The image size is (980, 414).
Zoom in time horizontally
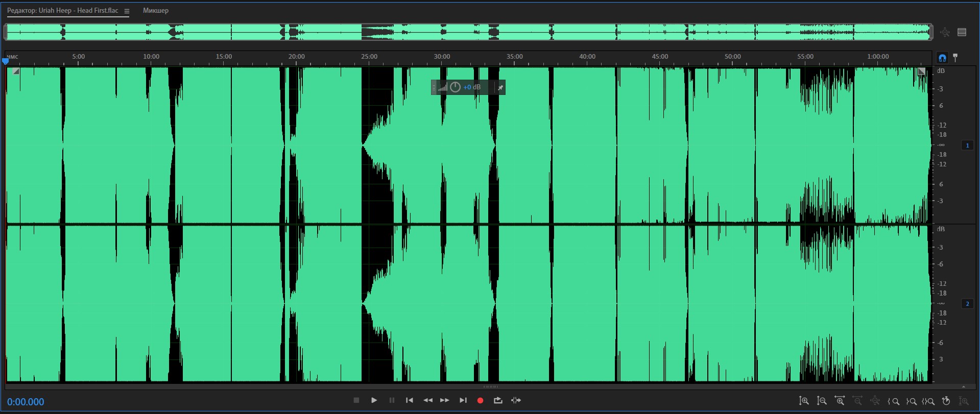(x=840, y=401)
